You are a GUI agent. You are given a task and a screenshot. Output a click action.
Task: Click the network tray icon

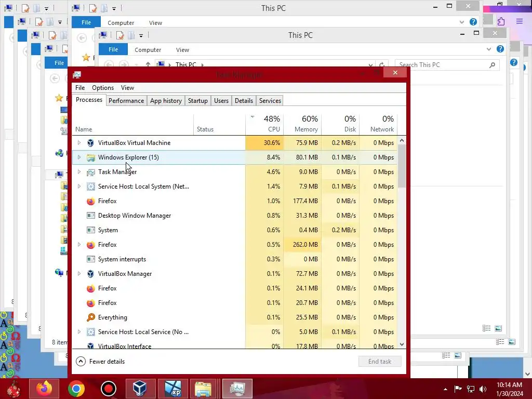coord(471,389)
